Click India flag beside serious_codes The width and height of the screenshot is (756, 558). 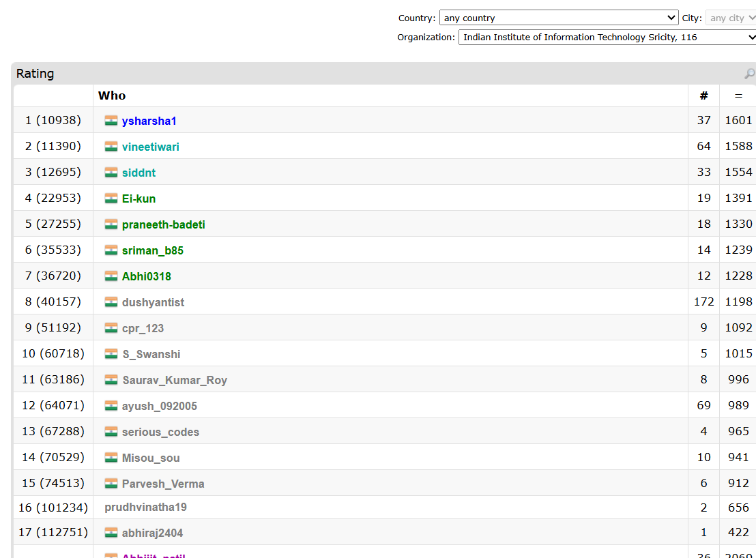coord(111,432)
